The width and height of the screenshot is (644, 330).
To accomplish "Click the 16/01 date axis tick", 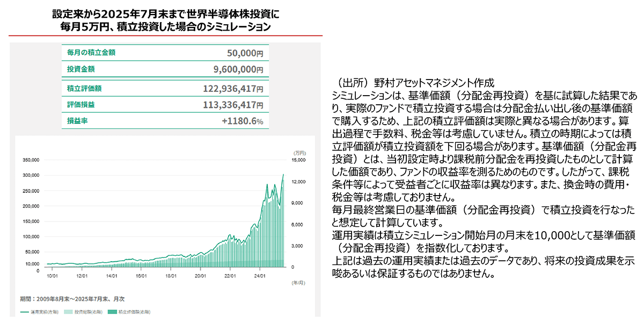I will point(142,275).
